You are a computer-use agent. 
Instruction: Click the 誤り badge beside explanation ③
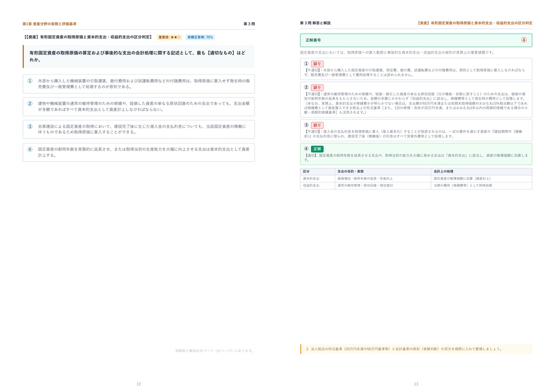click(x=317, y=125)
